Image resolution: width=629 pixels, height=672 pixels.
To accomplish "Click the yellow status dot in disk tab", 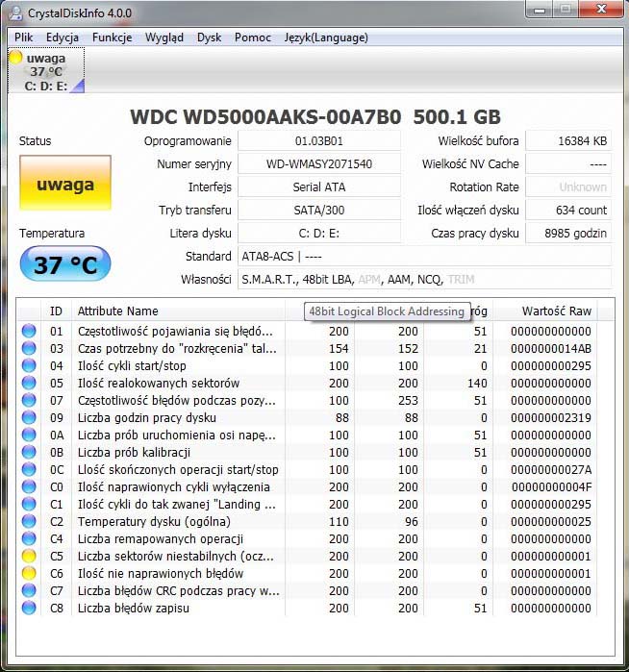I will (15, 57).
